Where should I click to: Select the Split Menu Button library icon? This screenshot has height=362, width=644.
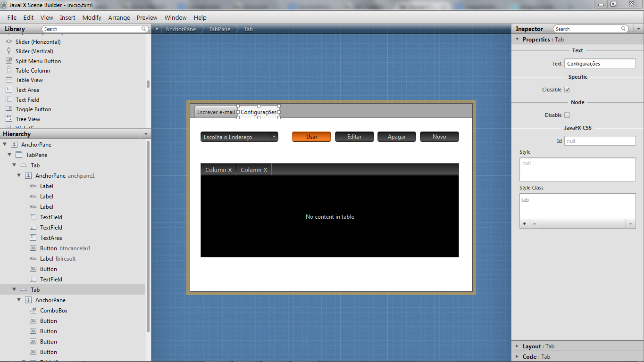click(9, 61)
